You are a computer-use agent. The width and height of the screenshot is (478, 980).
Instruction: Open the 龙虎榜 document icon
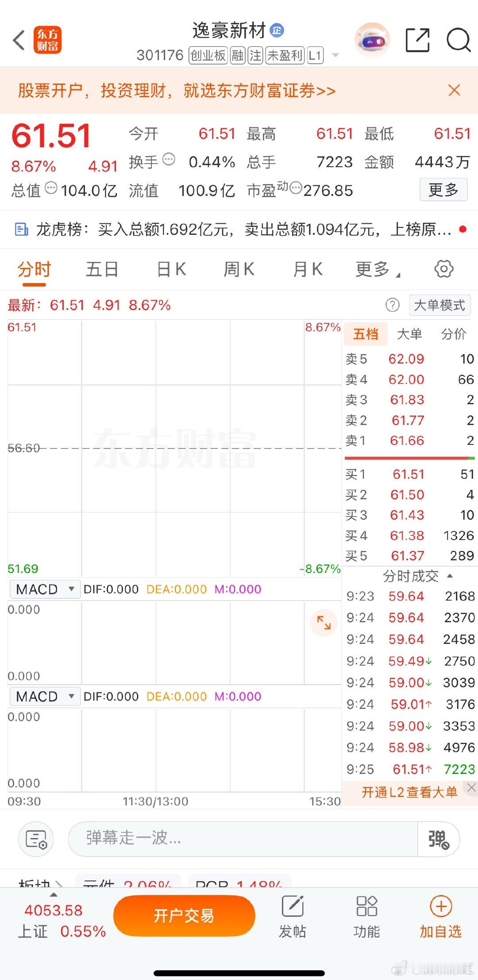click(21, 229)
